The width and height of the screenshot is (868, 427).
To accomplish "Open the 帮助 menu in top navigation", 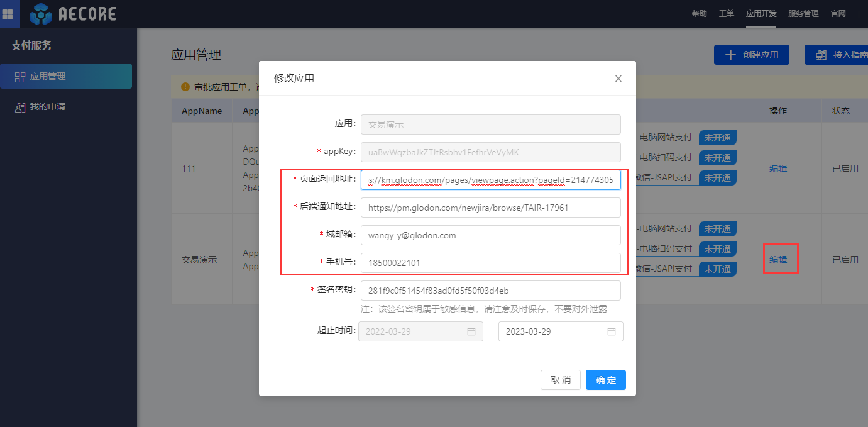I will click(699, 13).
